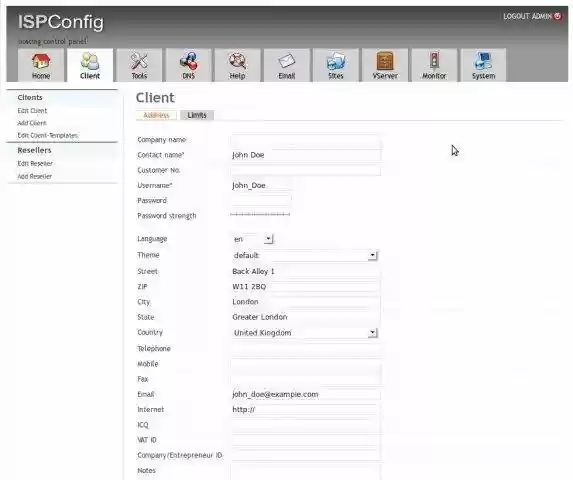Click the ISPConfig logo text
Viewport: 573px width, 480px height.
[x=61, y=22]
